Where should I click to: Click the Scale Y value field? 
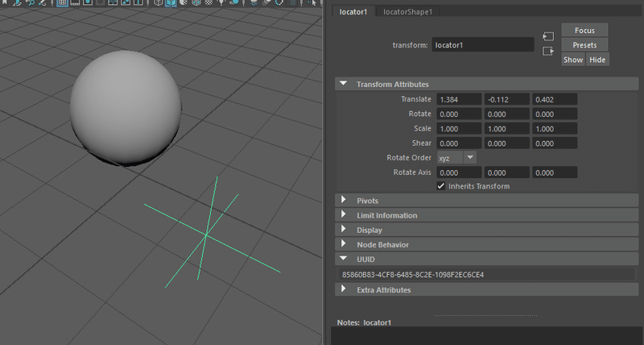(506, 129)
